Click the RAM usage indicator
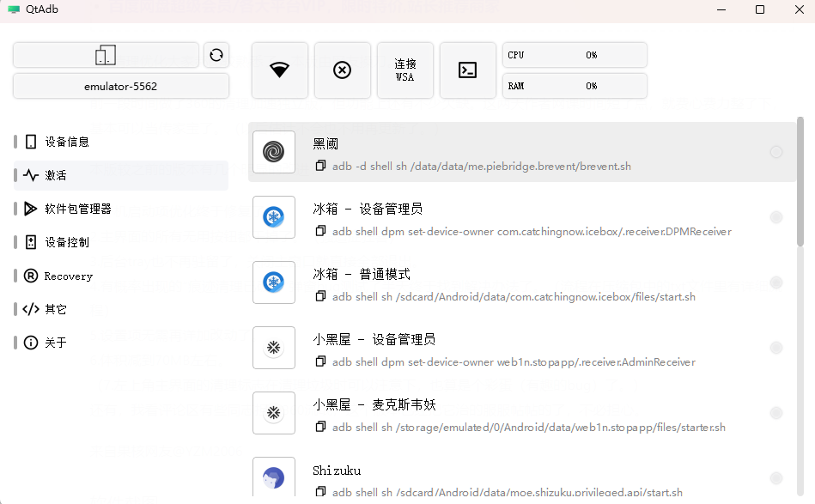 coord(575,86)
